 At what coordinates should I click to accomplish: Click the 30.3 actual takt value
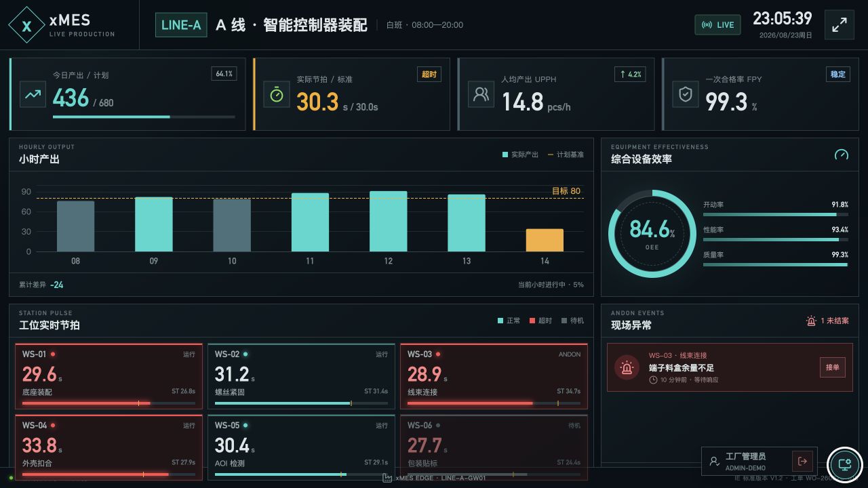(317, 102)
